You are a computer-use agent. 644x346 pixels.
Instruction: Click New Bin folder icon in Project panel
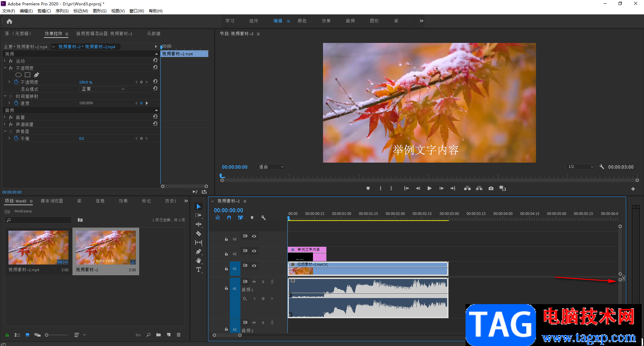(x=158, y=335)
